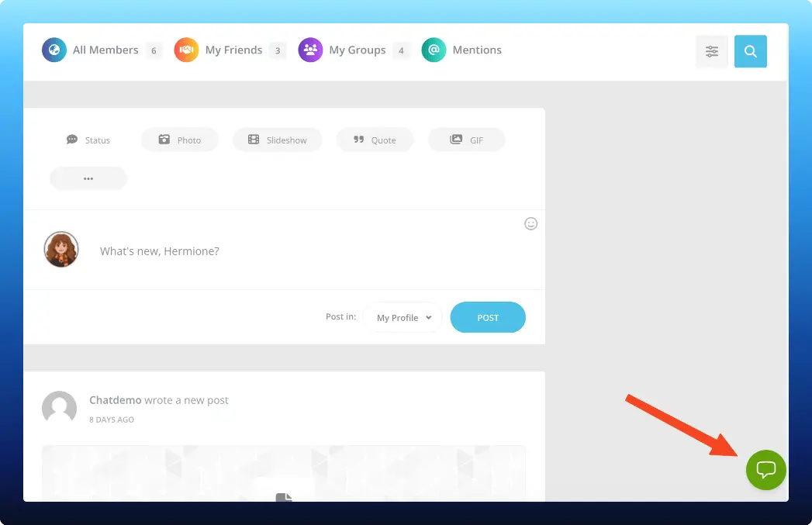
Task: Open the ellipsis more options button
Action: (x=88, y=178)
